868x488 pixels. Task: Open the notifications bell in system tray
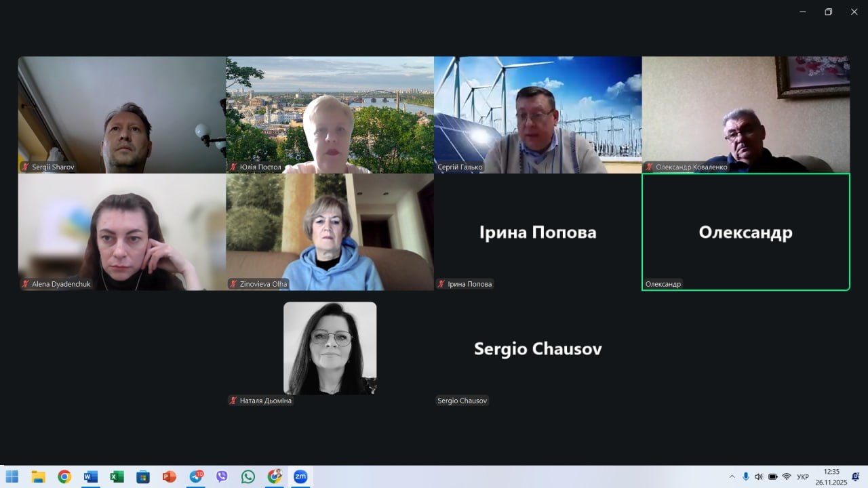[856, 476]
